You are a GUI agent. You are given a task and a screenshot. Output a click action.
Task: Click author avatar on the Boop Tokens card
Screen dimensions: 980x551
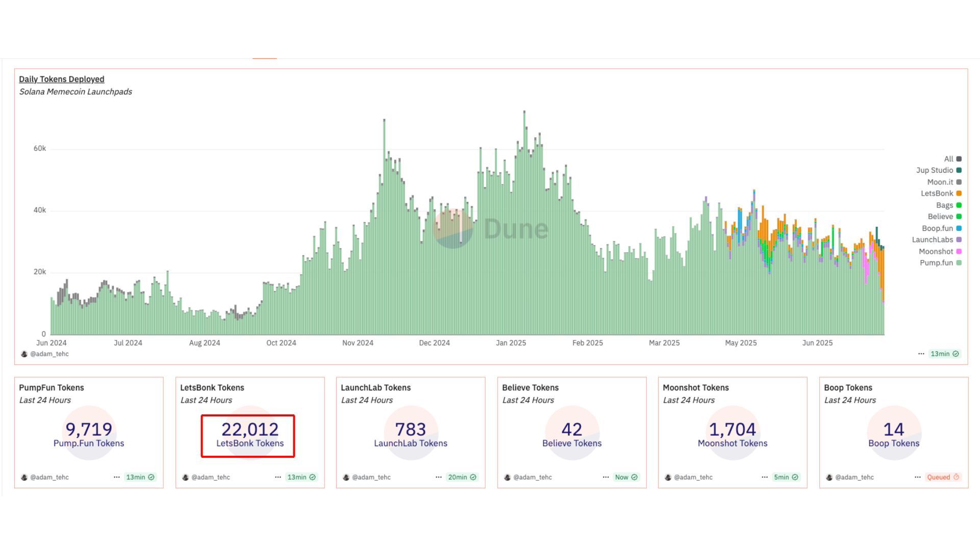(x=829, y=477)
